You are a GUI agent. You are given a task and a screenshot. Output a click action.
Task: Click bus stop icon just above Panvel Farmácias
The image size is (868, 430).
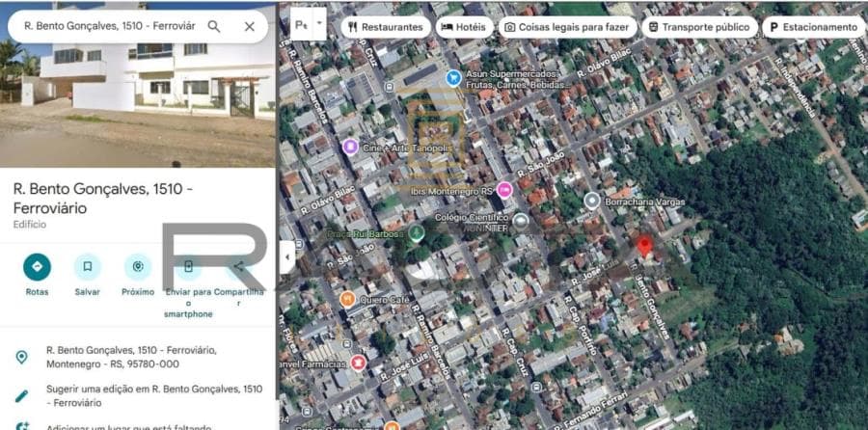[346, 343]
